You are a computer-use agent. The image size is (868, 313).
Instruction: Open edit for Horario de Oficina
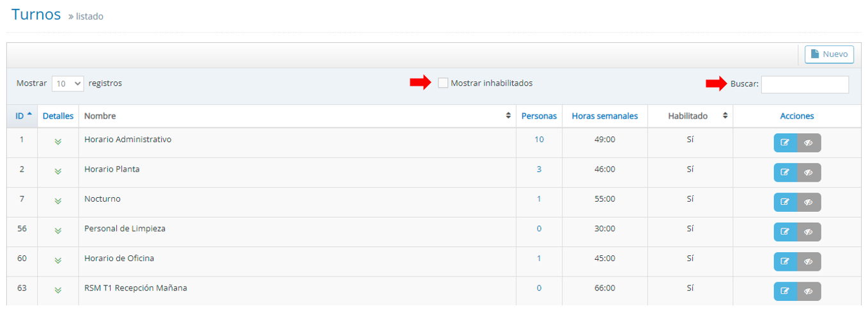coord(785,261)
